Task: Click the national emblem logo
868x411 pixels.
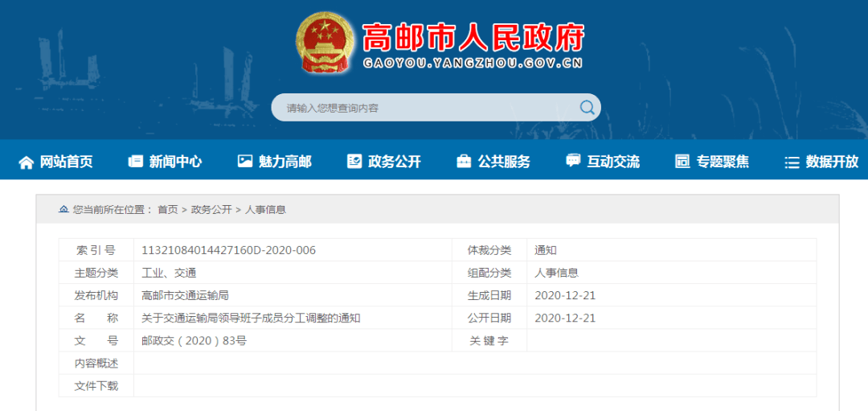Action: click(x=325, y=43)
